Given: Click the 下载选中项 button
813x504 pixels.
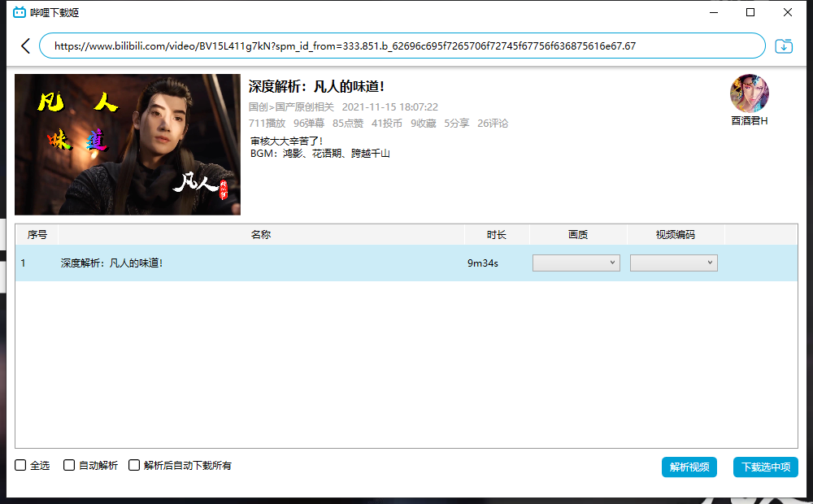Looking at the screenshot, I should pyautogui.click(x=765, y=467).
